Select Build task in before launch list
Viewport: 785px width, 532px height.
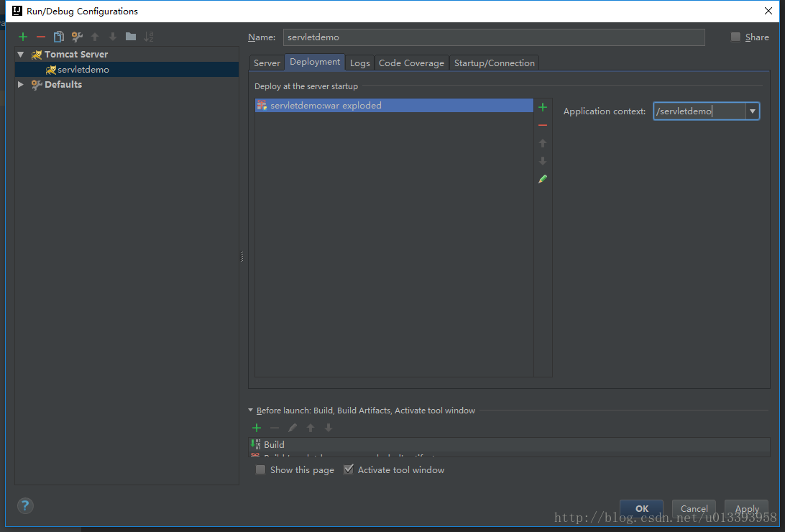(509, 444)
